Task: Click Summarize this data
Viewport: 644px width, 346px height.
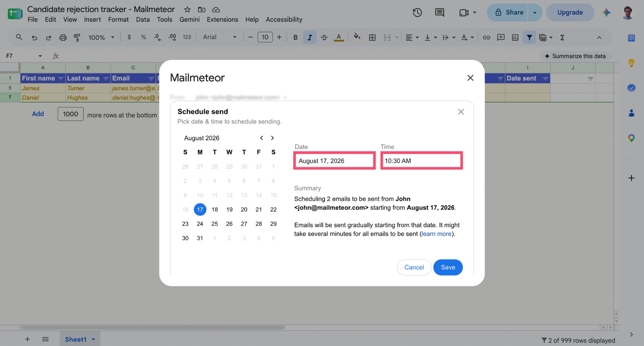Action: click(x=575, y=56)
